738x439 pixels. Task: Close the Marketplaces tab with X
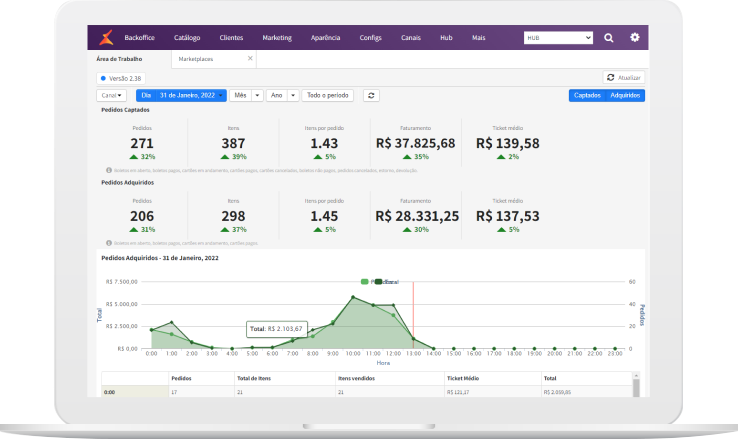(250, 60)
